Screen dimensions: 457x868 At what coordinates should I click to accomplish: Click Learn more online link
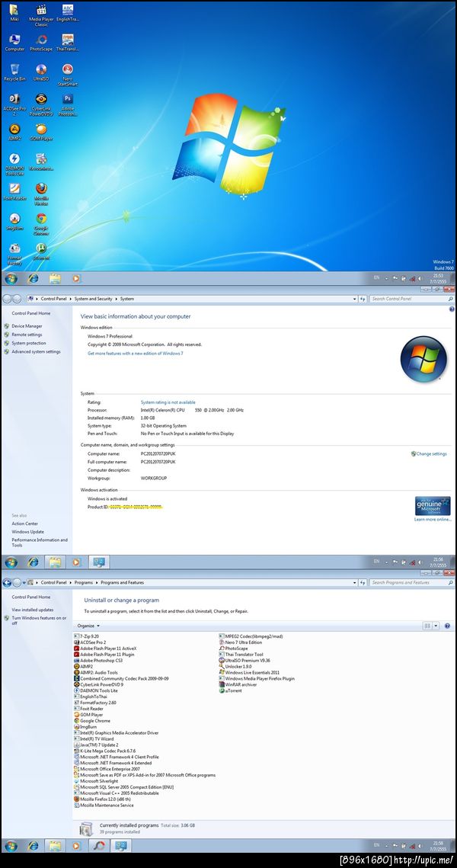(x=433, y=520)
